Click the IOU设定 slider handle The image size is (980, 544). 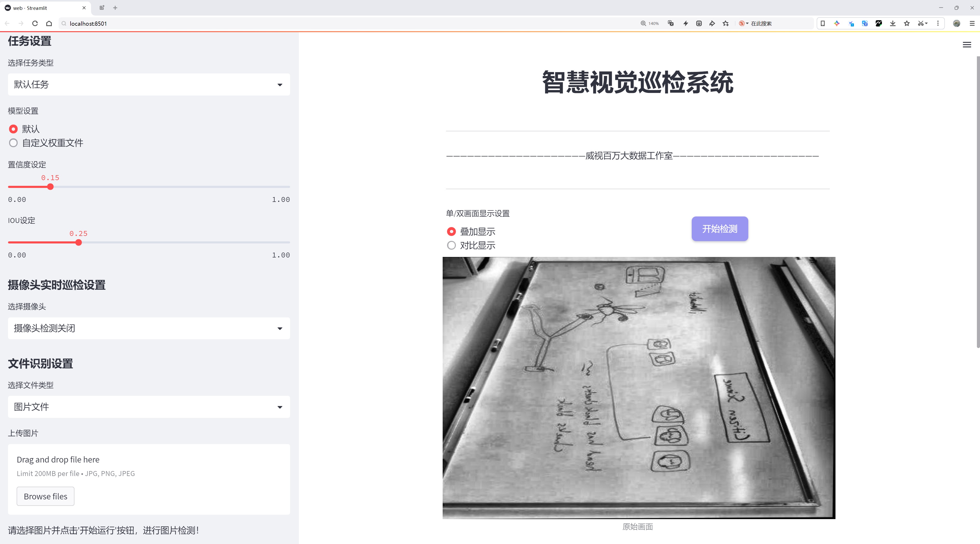[x=78, y=242]
